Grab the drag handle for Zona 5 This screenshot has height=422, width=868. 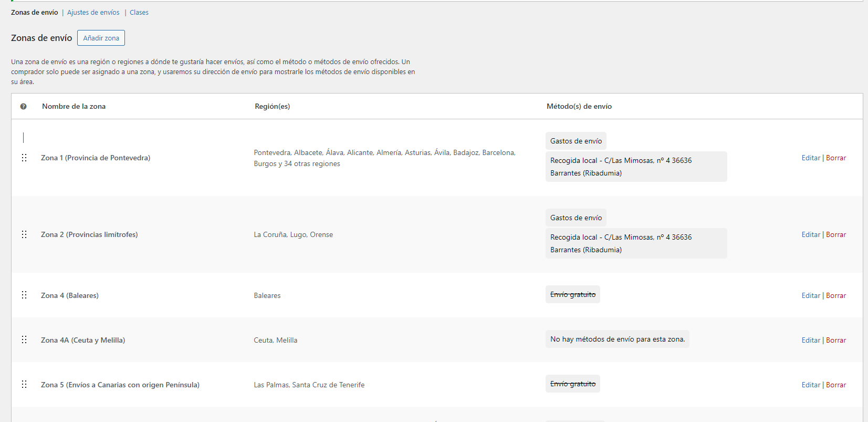[x=24, y=385]
